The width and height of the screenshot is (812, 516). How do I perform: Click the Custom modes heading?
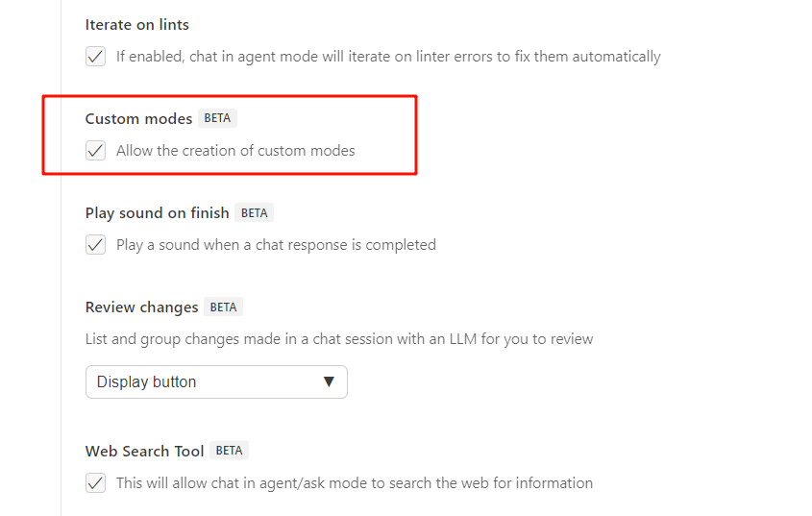click(x=138, y=119)
